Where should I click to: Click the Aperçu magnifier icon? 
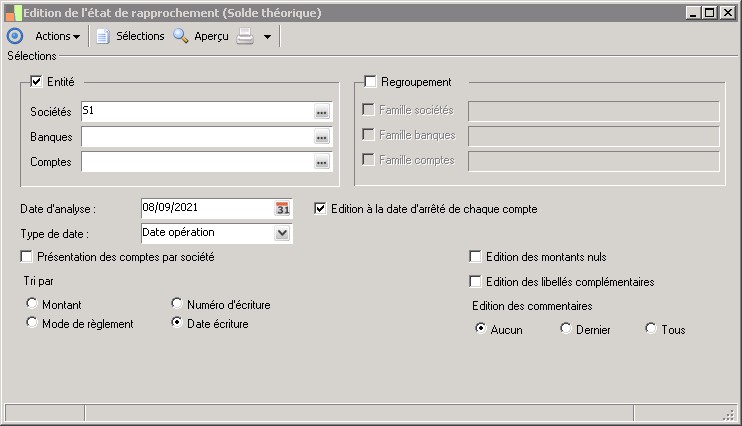[181, 36]
